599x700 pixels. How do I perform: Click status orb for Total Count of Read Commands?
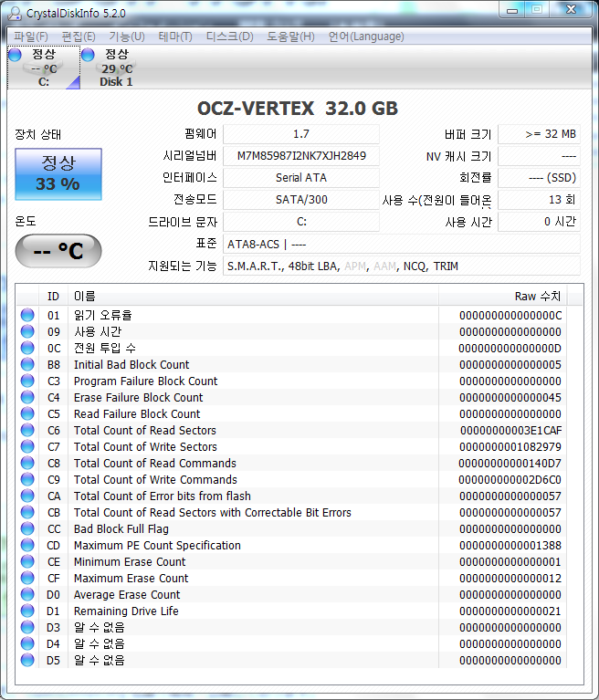27,464
